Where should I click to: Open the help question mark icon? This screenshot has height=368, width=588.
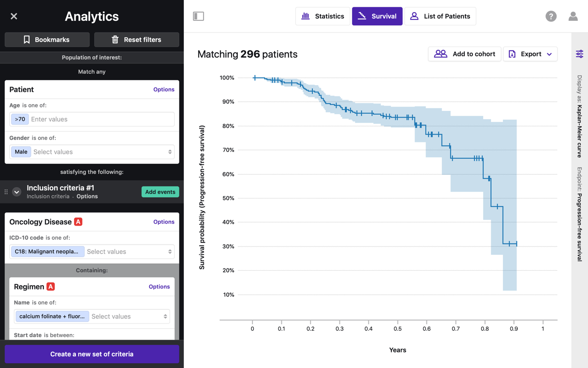(551, 16)
